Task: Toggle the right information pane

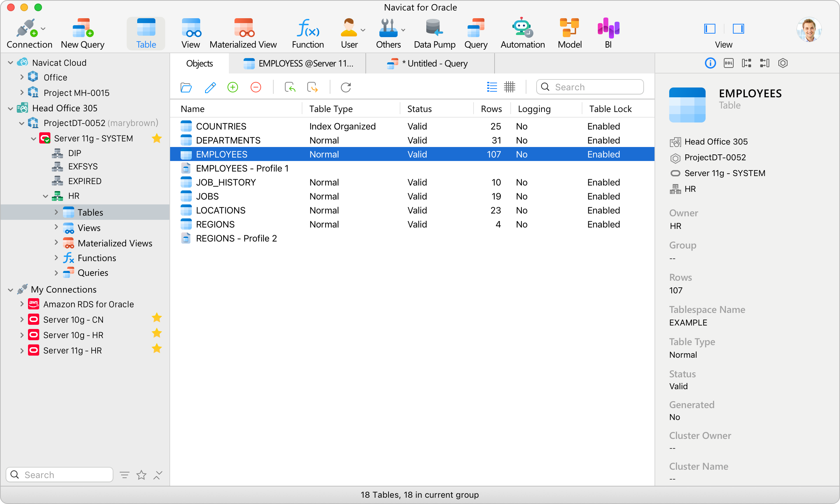Action: 738,29
